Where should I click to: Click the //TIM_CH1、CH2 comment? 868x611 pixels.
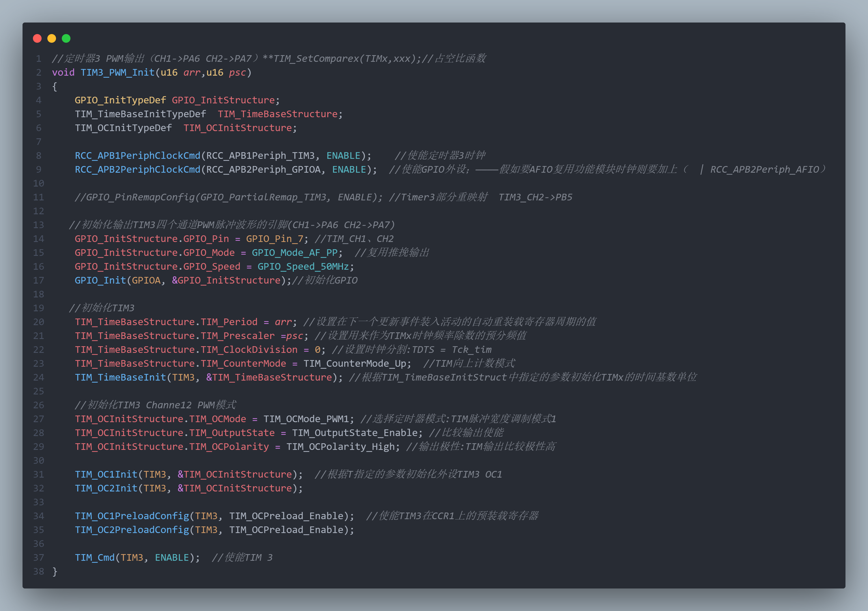point(354,239)
